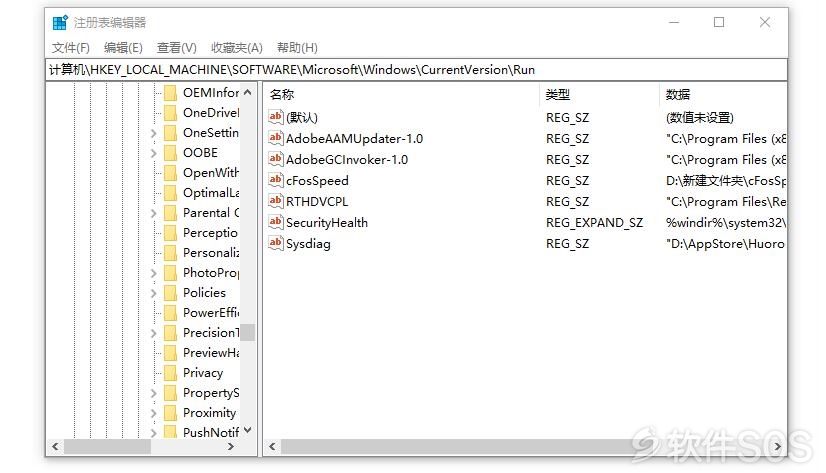The width and height of the screenshot is (826, 473).
Task: Click the Registry Editor app icon in title bar
Action: click(60, 23)
